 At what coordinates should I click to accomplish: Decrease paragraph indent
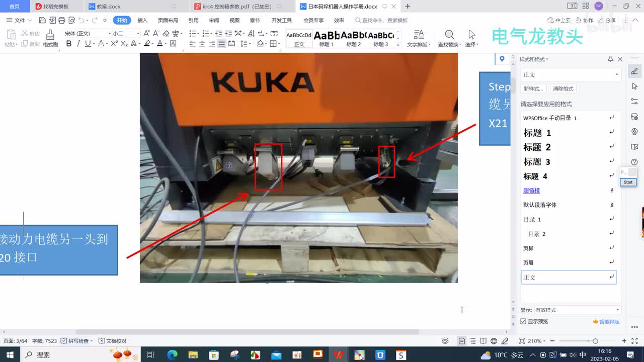(x=219, y=33)
